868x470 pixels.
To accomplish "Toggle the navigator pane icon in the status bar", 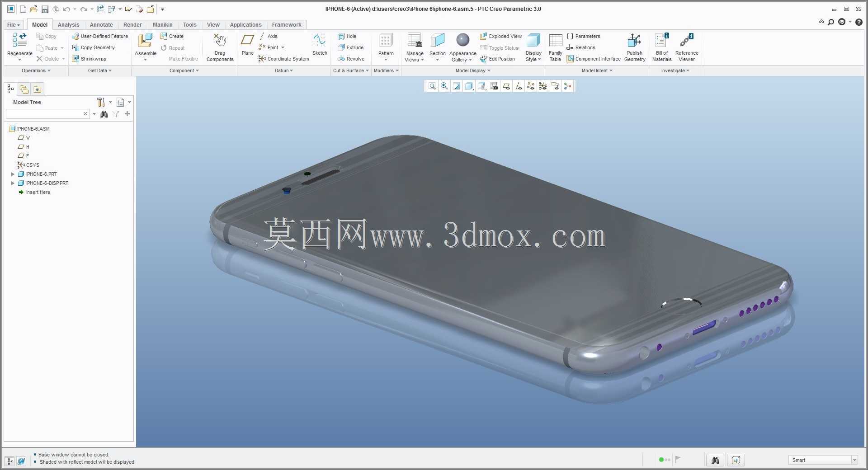I will point(10,461).
